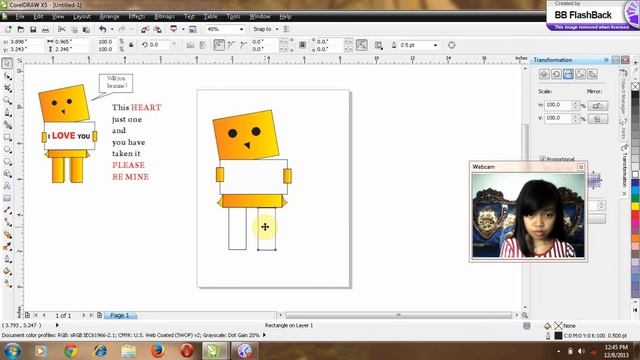
Task: Toggle round corner option in property bar
Action: pyautogui.click(x=219, y=45)
